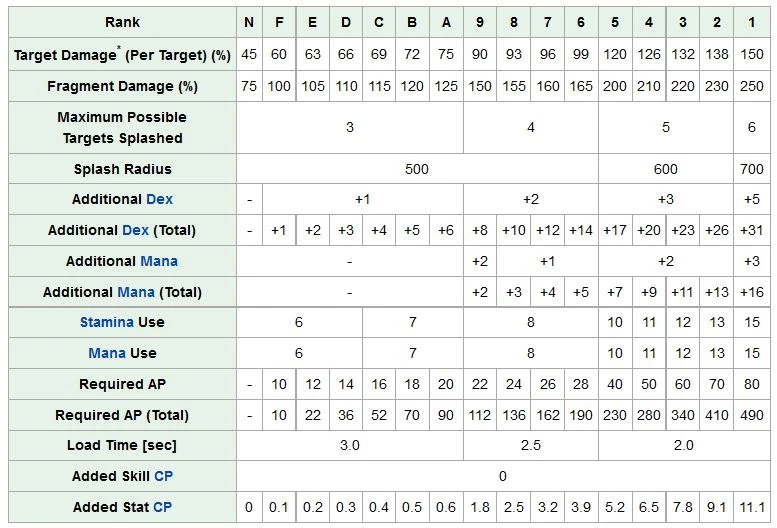Screen dimensions: 777x528
Task: Click the Mana link in Mana Use row
Action: pyautogui.click(x=107, y=353)
